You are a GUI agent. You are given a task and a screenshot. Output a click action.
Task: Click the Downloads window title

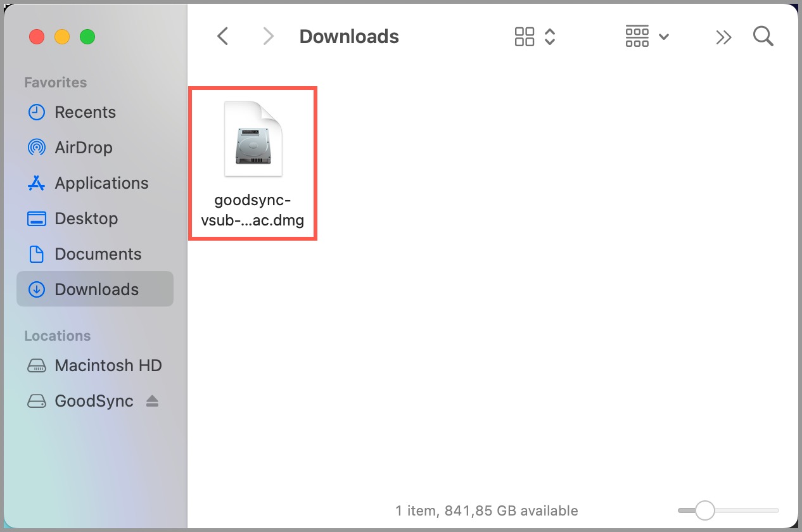point(349,37)
